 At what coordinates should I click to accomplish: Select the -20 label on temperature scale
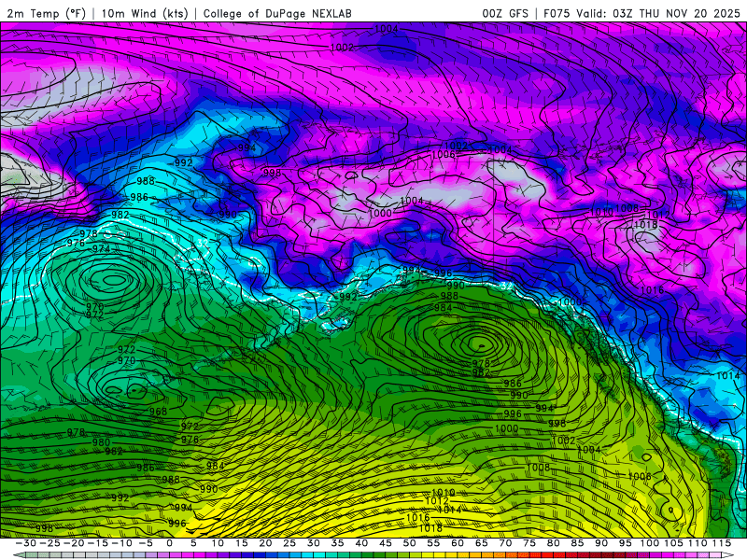[x=74, y=543]
